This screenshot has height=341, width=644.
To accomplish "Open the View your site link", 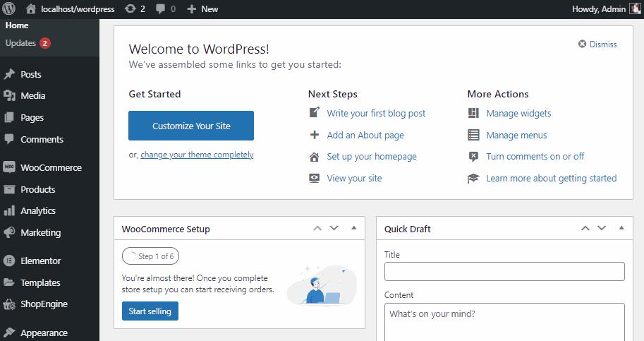I will [x=354, y=179].
